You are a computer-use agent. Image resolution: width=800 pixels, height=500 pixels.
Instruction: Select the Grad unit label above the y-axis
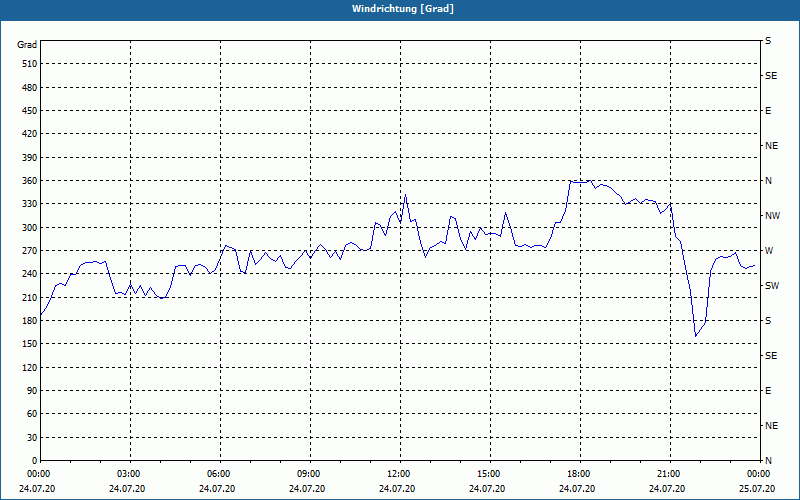click(27, 45)
